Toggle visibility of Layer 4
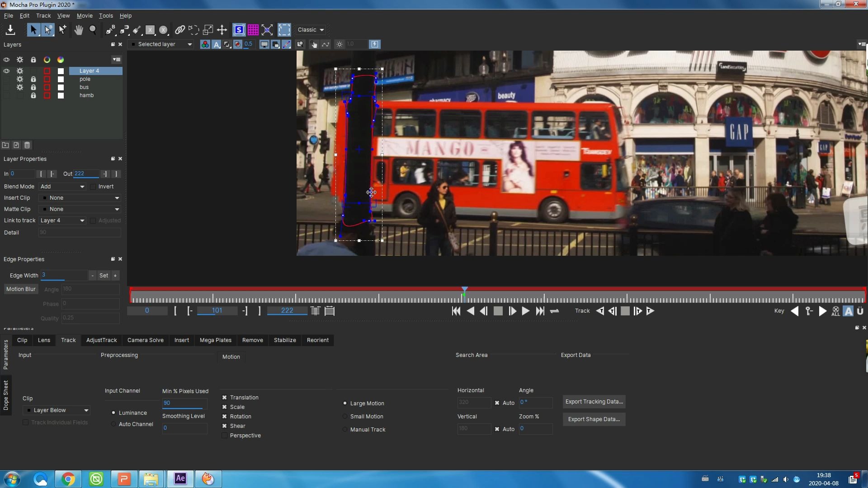Screen dimensions: 868x488 click(6, 71)
